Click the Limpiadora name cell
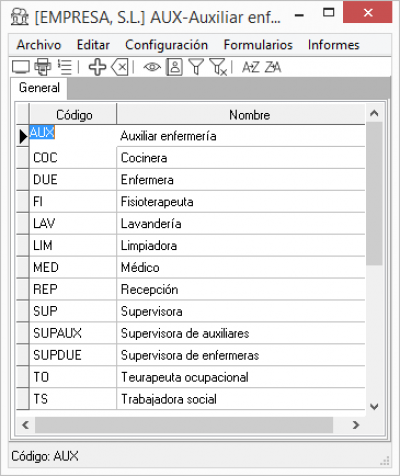 (241, 245)
